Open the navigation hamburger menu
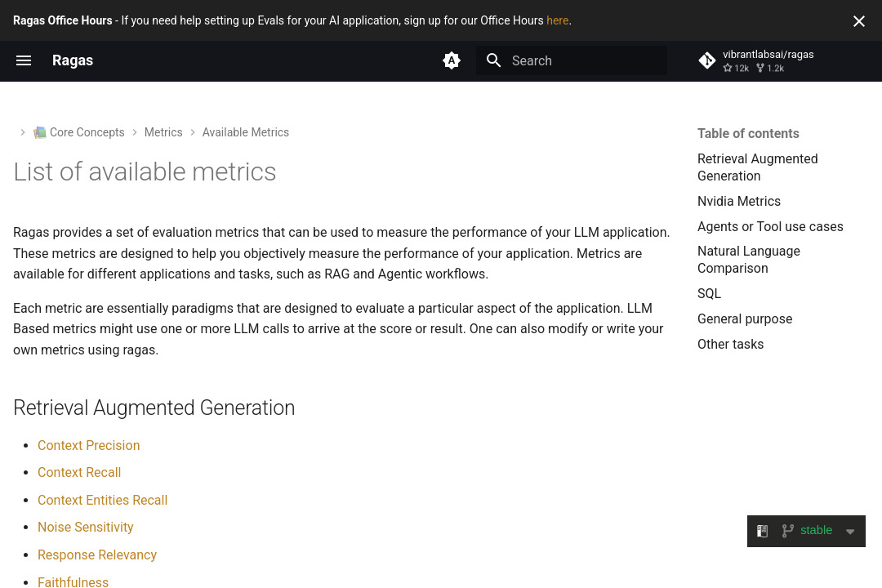The height and width of the screenshot is (588, 882). [24, 60]
